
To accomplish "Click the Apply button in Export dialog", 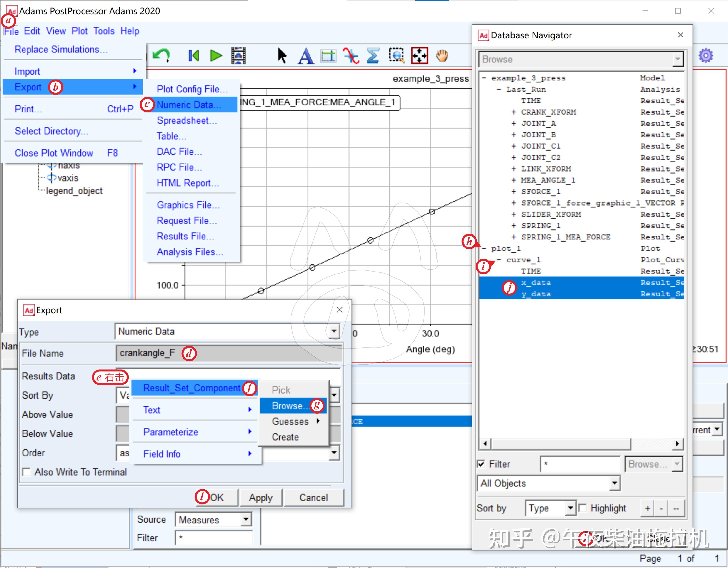I will (x=261, y=497).
